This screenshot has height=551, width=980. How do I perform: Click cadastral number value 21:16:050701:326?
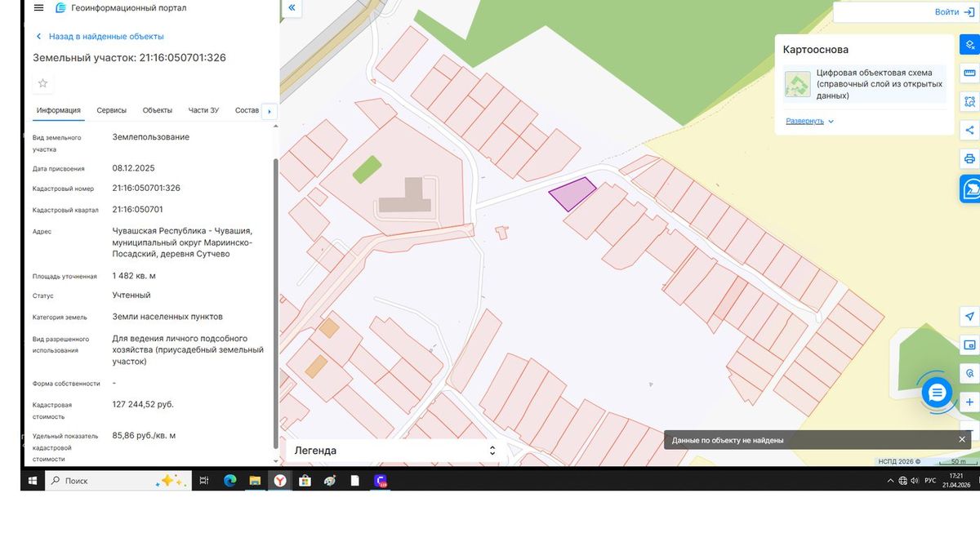pyautogui.click(x=146, y=188)
